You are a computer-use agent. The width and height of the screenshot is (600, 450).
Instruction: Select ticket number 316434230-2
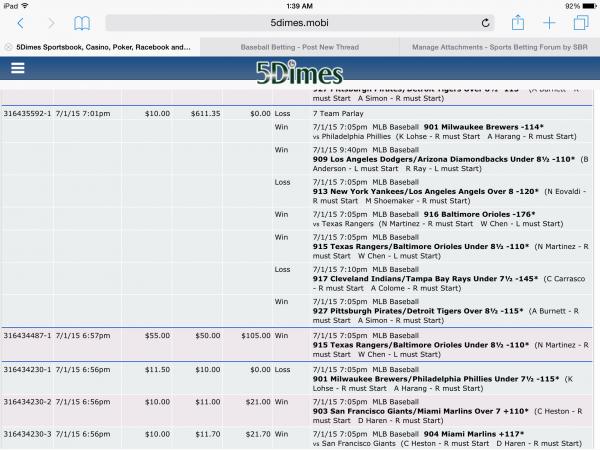[x=26, y=401]
